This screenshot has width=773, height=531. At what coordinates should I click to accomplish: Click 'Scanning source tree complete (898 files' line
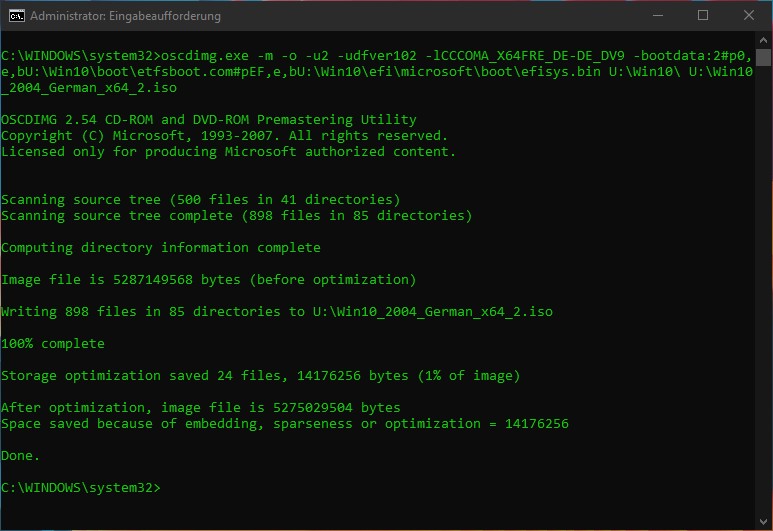pos(237,215)
